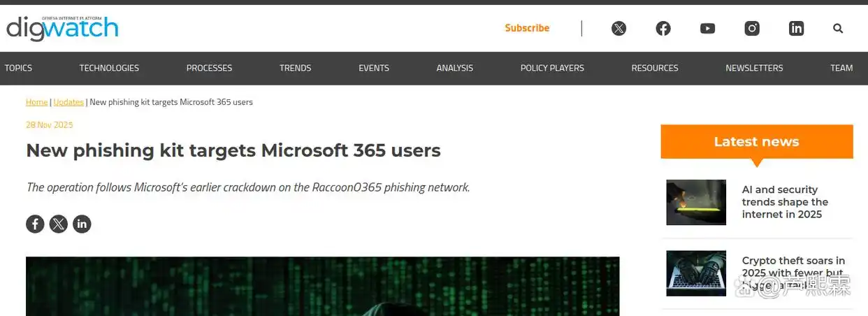Share article on X below subtitle
Viewport: 868px width, 316px height.
pyautogui.click(x=59, y=224)
